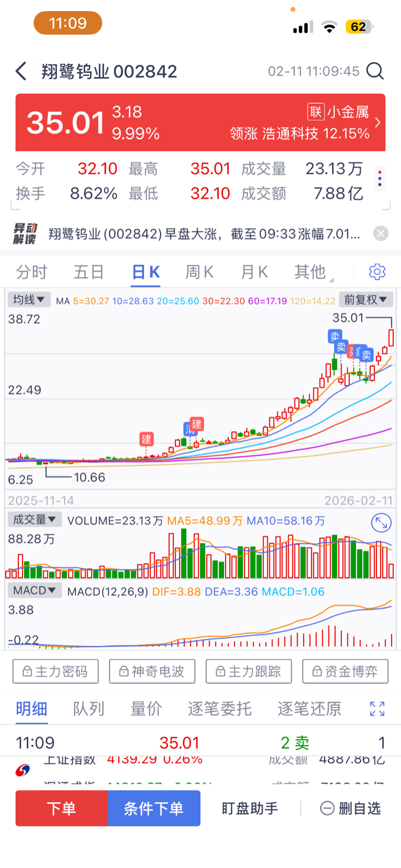Tap the status bar battery indicator
The image size is (401, 868).
[359, 27]
